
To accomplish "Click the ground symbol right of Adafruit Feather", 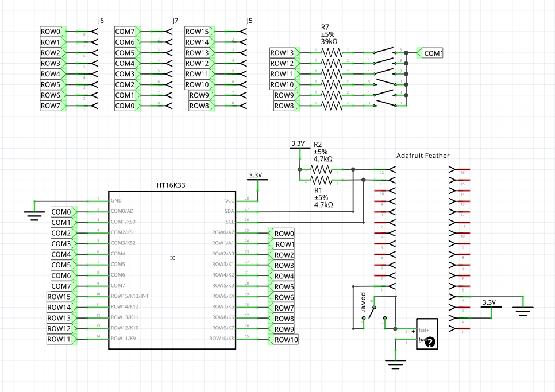I will pos(523,311).
